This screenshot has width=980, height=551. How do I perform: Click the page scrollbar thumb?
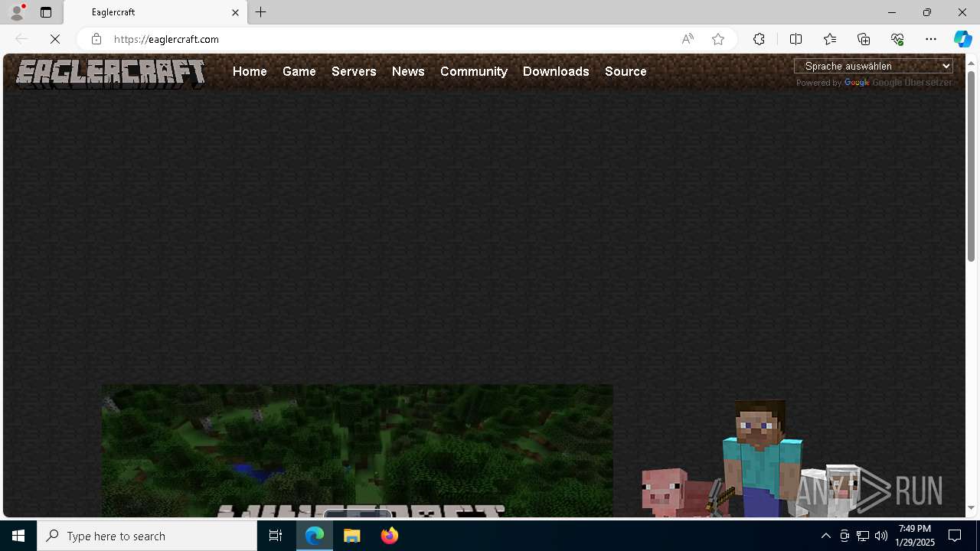[x=971, y=166]
